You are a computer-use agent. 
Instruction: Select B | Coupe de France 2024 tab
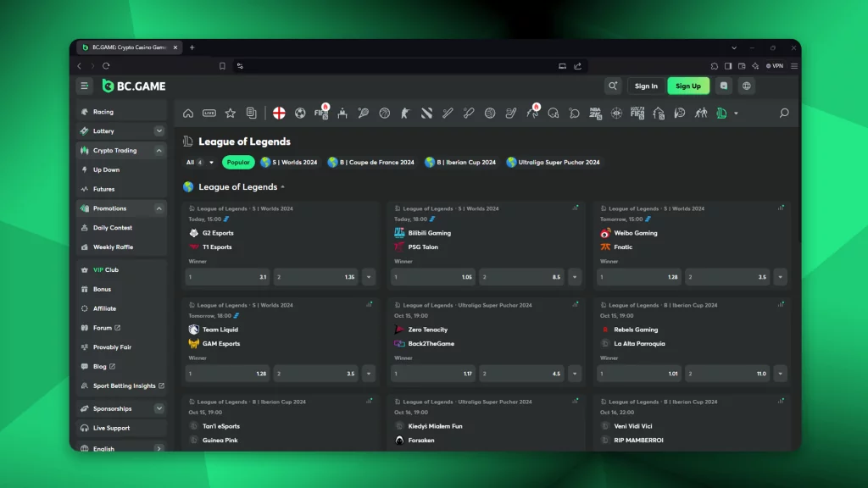[x=371, y=162]
